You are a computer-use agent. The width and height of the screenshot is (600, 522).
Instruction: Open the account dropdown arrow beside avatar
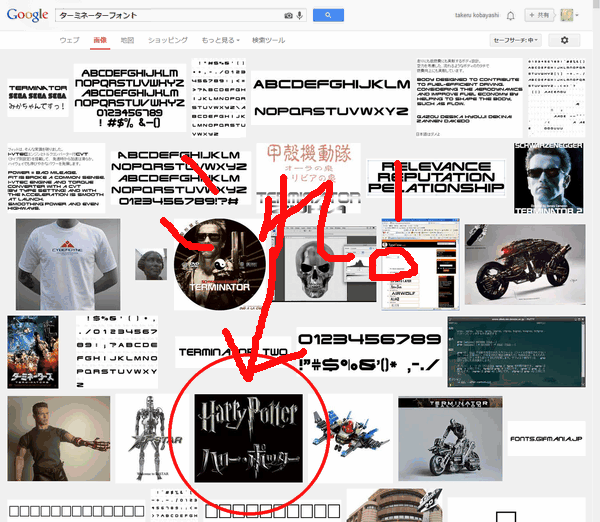(x=577, y=16)
